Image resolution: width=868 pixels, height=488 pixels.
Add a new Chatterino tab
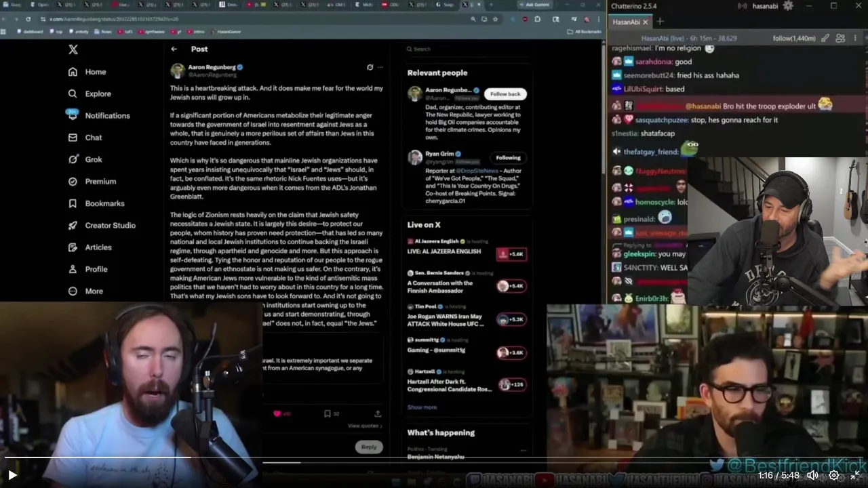(x=660, y=22)
